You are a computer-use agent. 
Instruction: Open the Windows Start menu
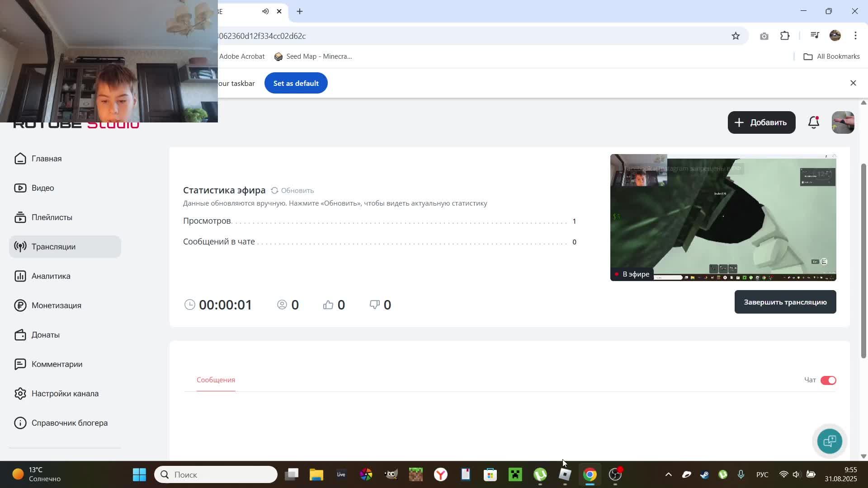click(139, 474)
